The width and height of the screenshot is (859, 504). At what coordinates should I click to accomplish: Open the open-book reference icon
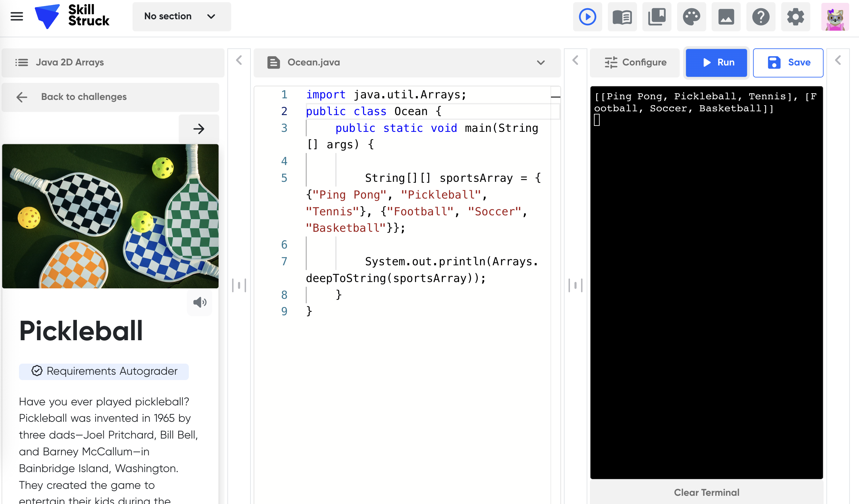[622, 17]
